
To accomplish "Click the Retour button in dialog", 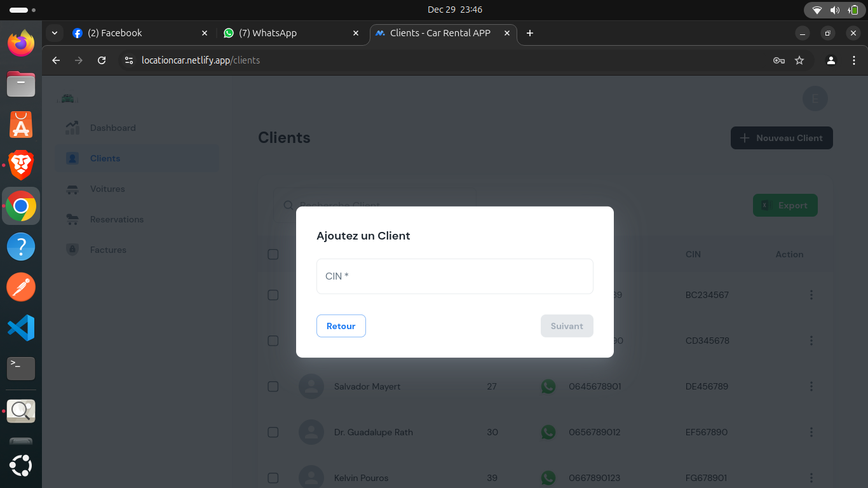I will (341, 326).
